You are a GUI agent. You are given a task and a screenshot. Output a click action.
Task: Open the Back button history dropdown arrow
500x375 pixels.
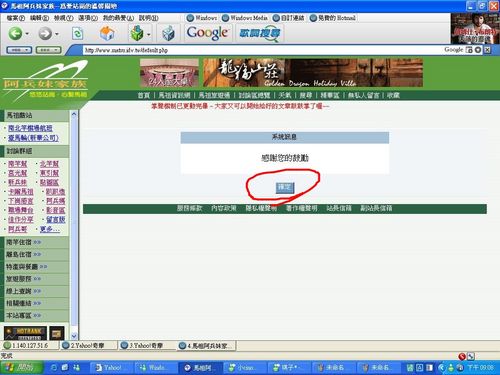(27, 34)
